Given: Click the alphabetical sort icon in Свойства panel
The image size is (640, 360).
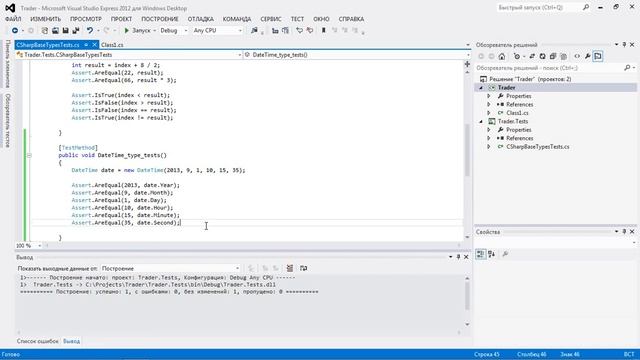Looking at the screenshot, I should (x=491, y=254).
